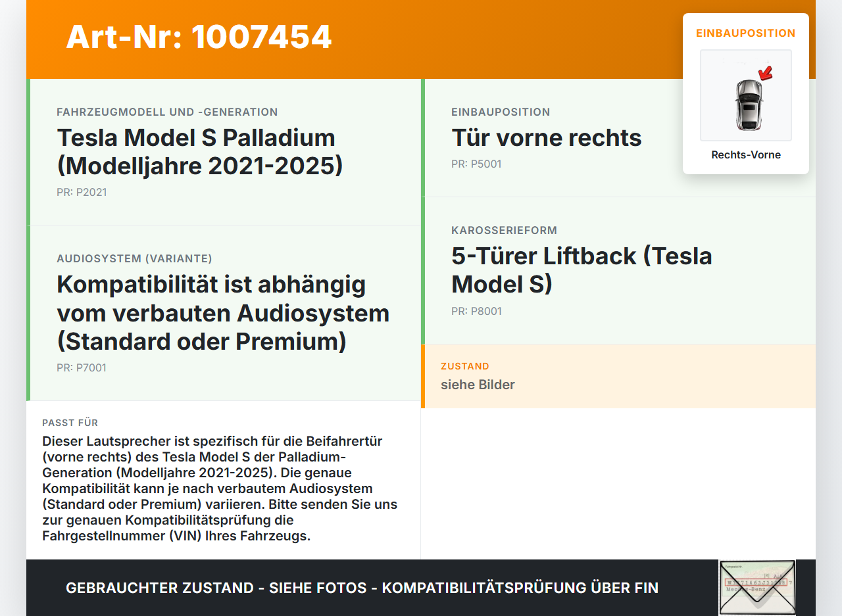Click AUDIOSYSTEM (VARIANTE) label
The image size is (842, 616).
[x=134, y=259]
